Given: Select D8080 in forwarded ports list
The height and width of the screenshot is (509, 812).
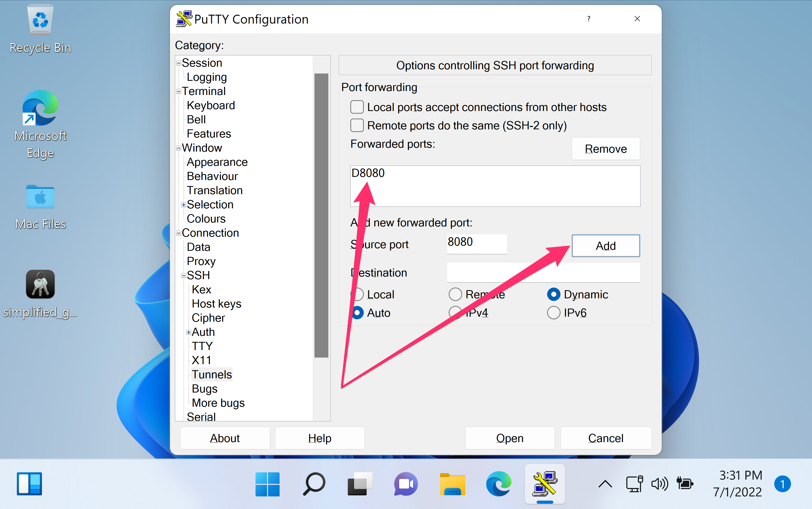Looking at the screenshot, I should coord(368,173).
